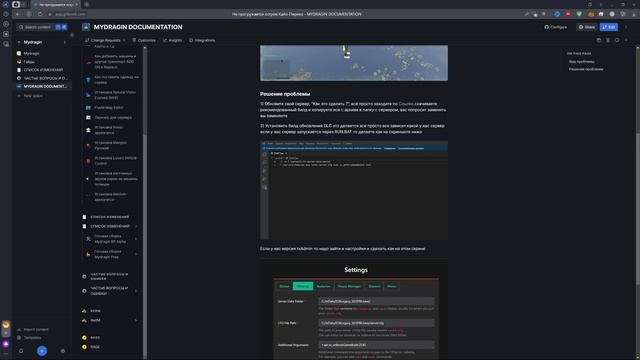This screenshot has height=360, width=640.
Task: Open the Гайды space
Action: pos(29,62)
